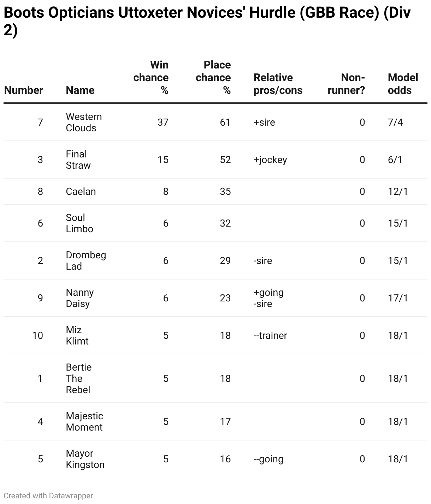Click the Model odds column header

[x=403, y=84]
